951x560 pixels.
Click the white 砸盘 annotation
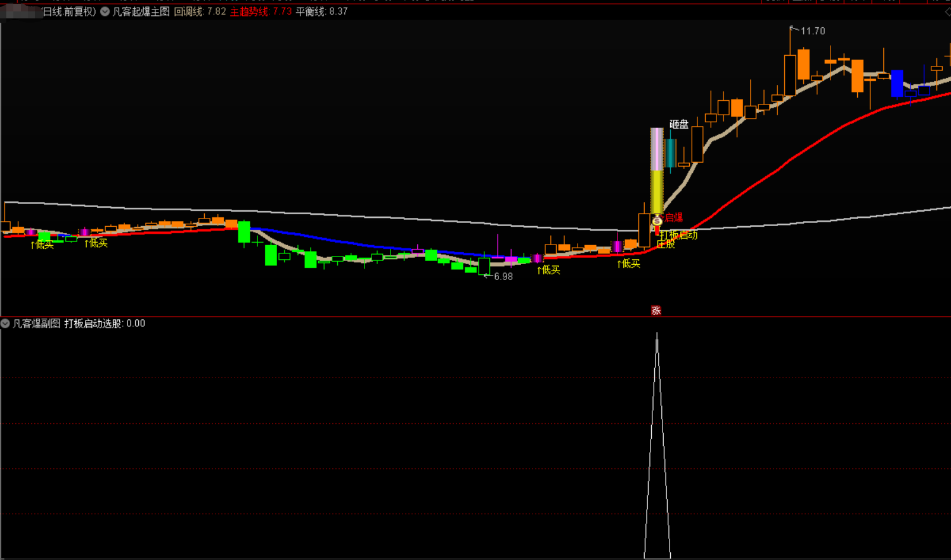[x=679, y=124]
